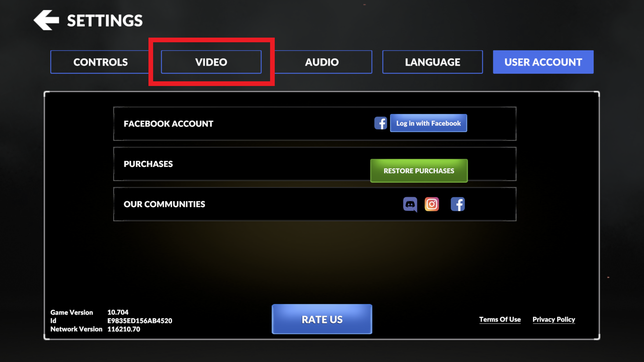Click the Our Communities label
Viewport: 644px width, 362px height.
164,204
